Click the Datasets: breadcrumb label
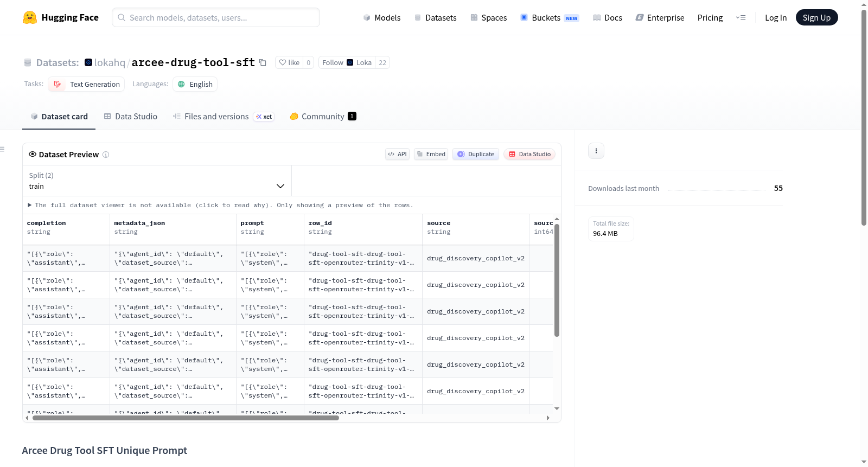This screenshot has height=467, width=868. click(58, 62)
